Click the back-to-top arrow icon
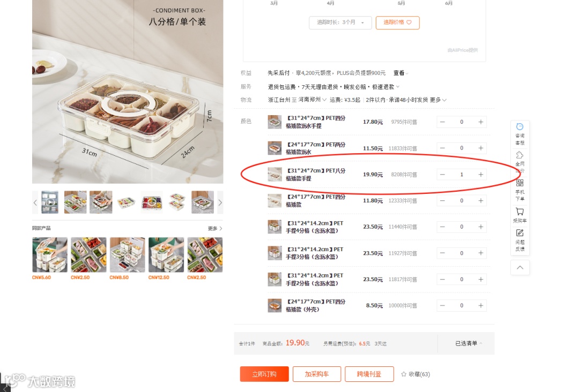579x392 pixels. coord(520,267)
